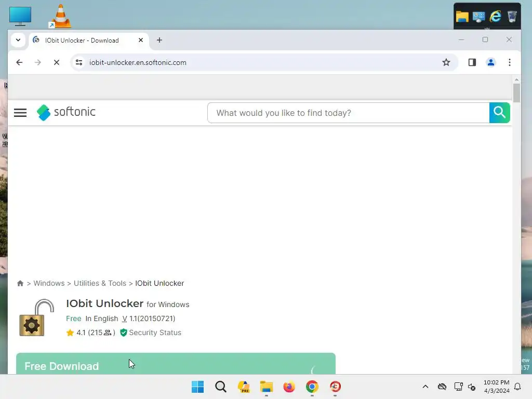
Task: Click the IObit Unlocker title
Action: pos(105,303)
